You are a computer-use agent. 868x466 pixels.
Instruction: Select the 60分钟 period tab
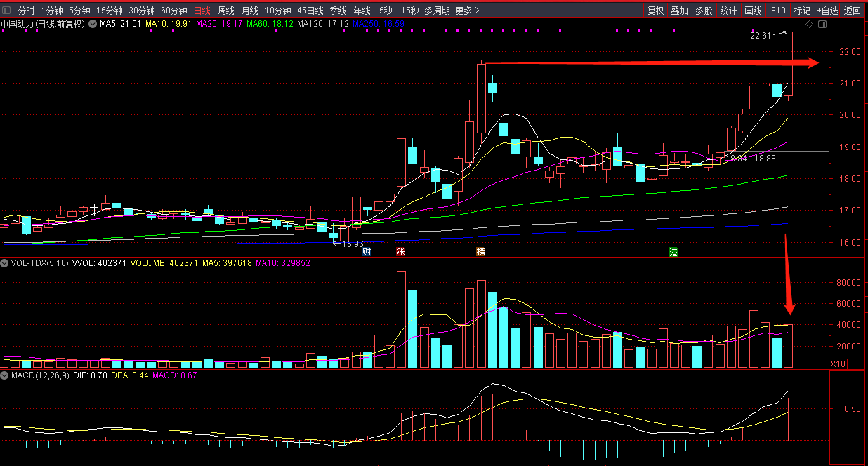[173, 11]
